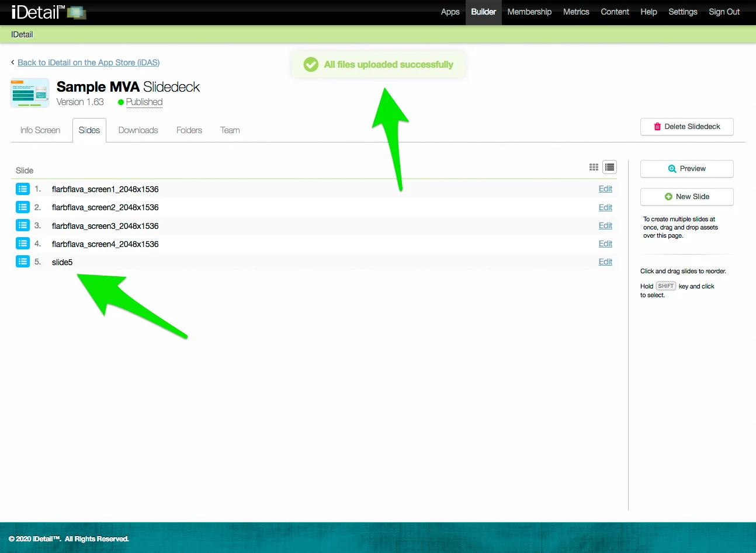Click the IDetail breadcrumb label
Screen dimensions: 756x553
point(22,34)
